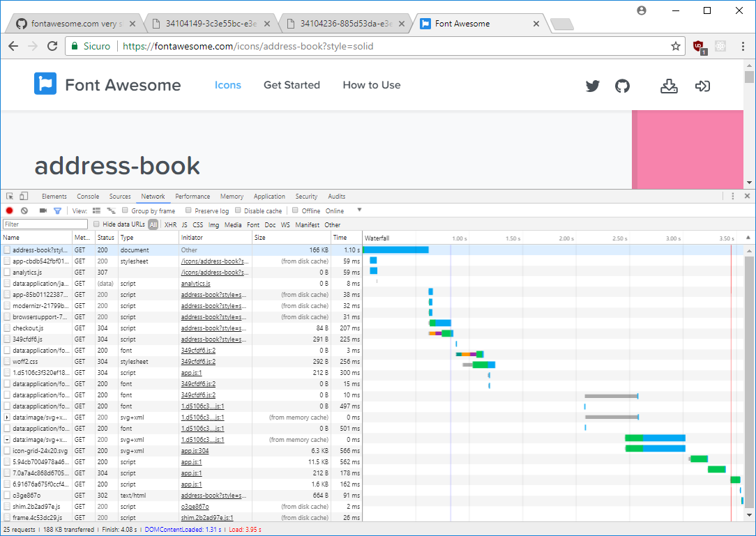Click the analytics.js initiator link

(196, 284)
